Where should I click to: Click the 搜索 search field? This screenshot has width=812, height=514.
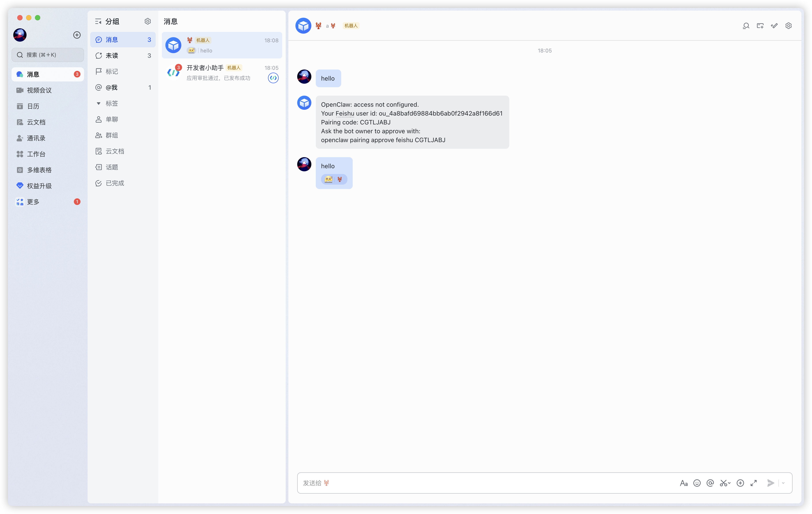click(x=48, y=55)
